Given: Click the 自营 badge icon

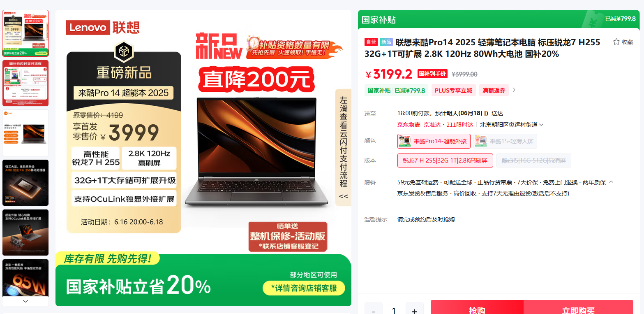Looking at the screenshot, I should 371,42.
